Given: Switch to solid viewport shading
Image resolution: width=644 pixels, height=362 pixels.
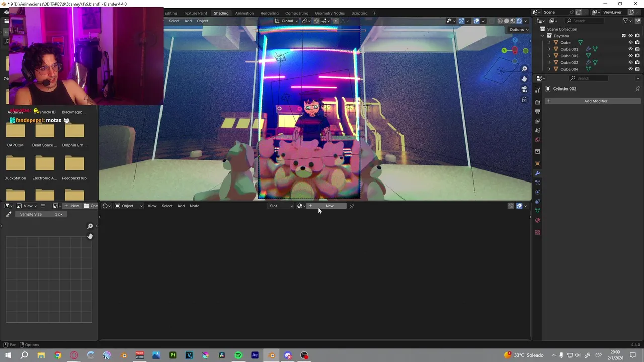Looking at the screenshot, I should tap(507, 21).
